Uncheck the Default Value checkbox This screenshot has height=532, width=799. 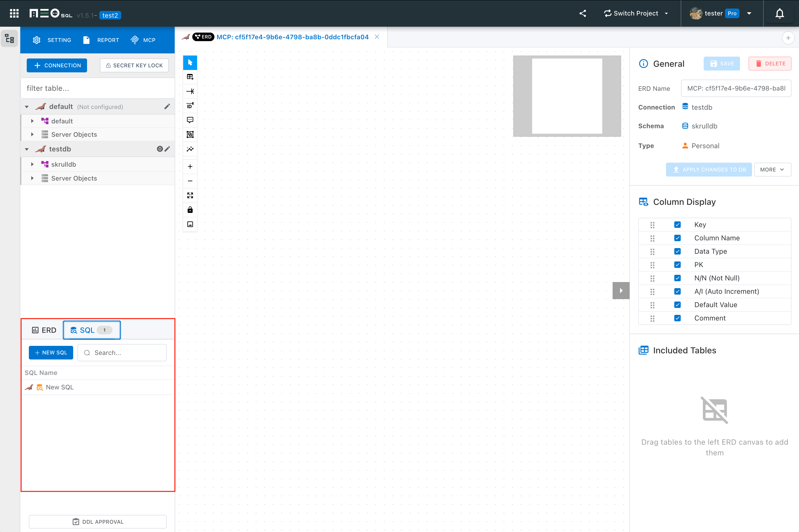click(x=677, y=305)
